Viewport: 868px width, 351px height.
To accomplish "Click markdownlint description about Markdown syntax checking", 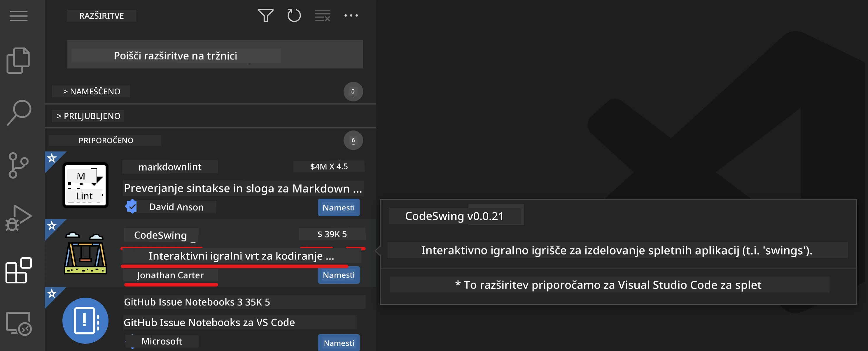I will [243, 188].
